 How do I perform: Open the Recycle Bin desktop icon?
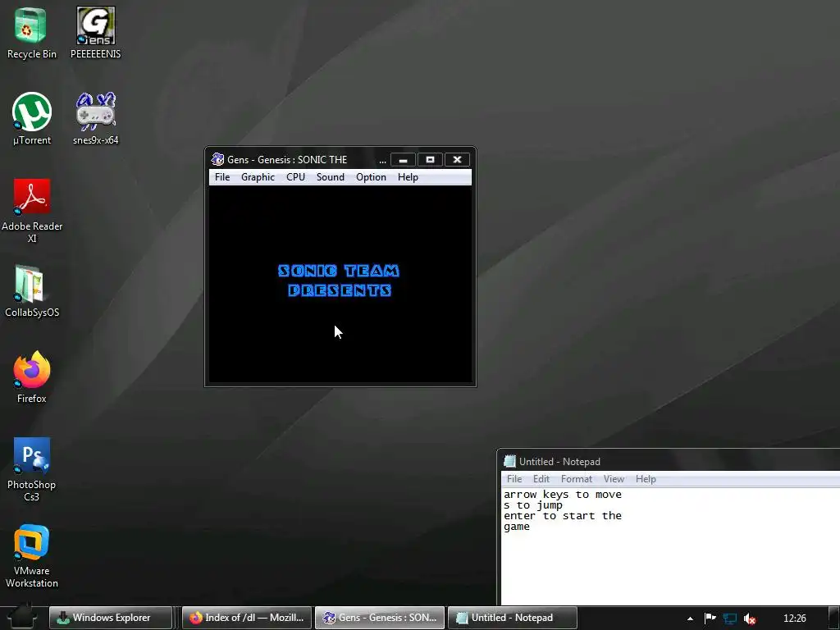31,33
